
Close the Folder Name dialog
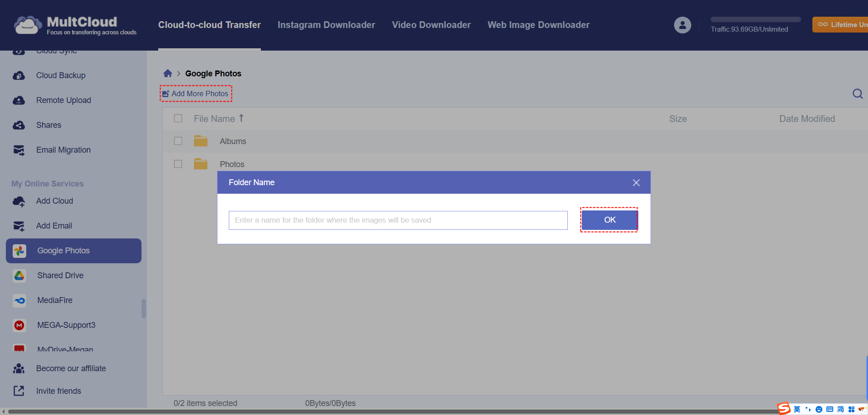[636, 183]
